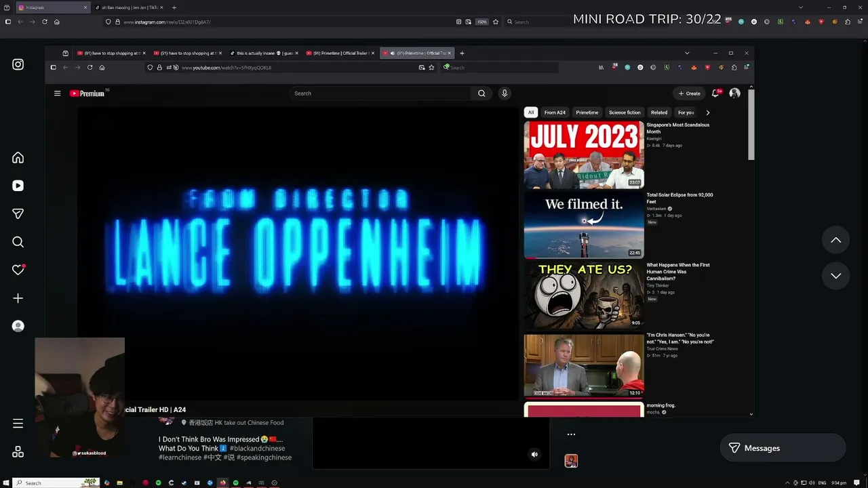
Task: Switch to the TikTok tab in back window
Action: click(129, 7)
